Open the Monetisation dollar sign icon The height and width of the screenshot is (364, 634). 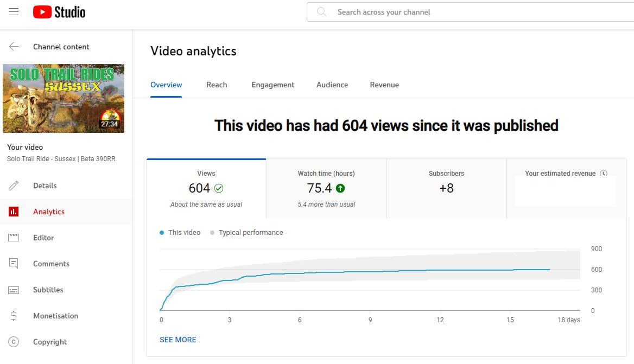(x=14, y=316)
